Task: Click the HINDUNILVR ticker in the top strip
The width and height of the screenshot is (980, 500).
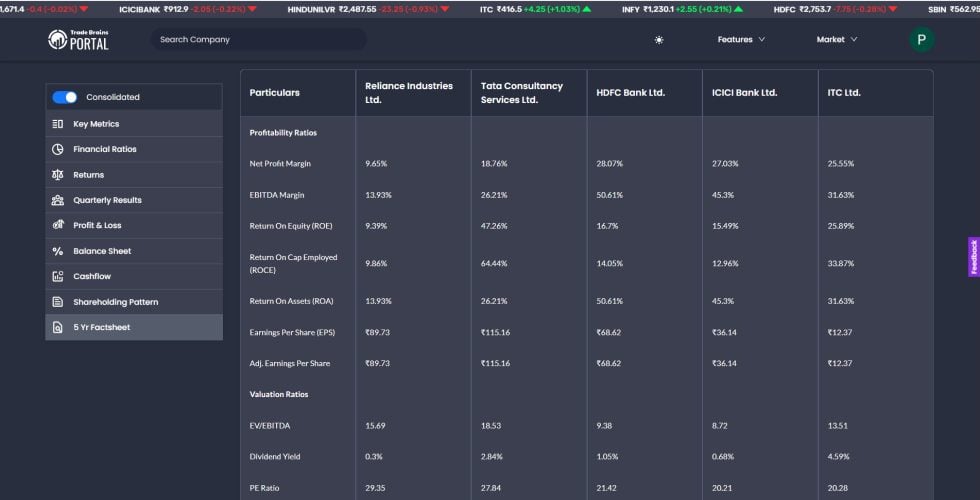Action: tap(368, 9)
